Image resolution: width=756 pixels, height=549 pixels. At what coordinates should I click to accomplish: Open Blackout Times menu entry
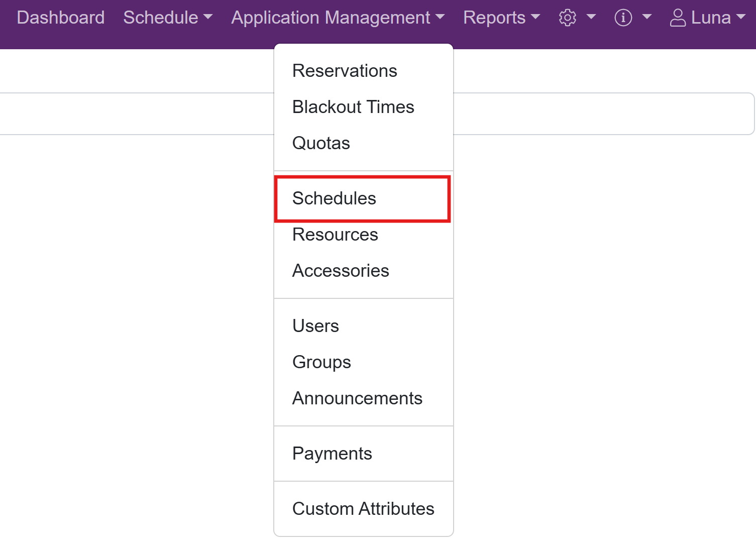click(353, 107)
